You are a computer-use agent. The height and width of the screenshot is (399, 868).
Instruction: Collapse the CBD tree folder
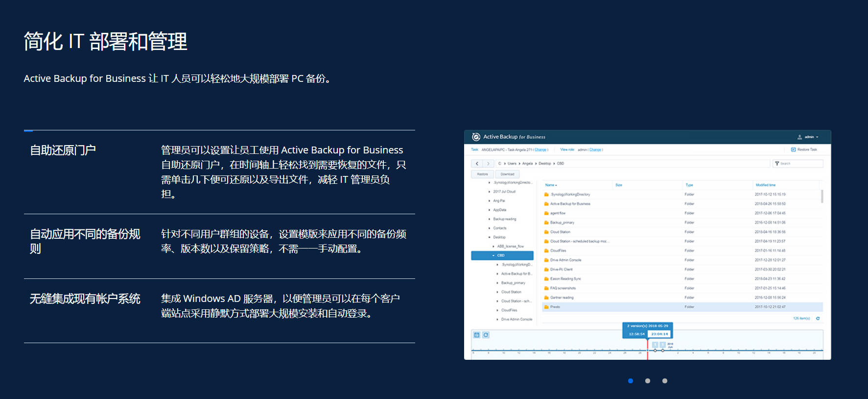point(493,255)
